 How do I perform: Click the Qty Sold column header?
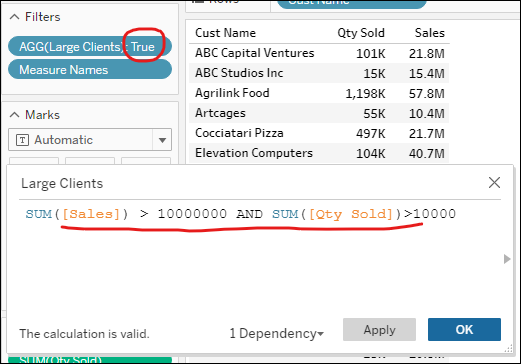[361, 33]
